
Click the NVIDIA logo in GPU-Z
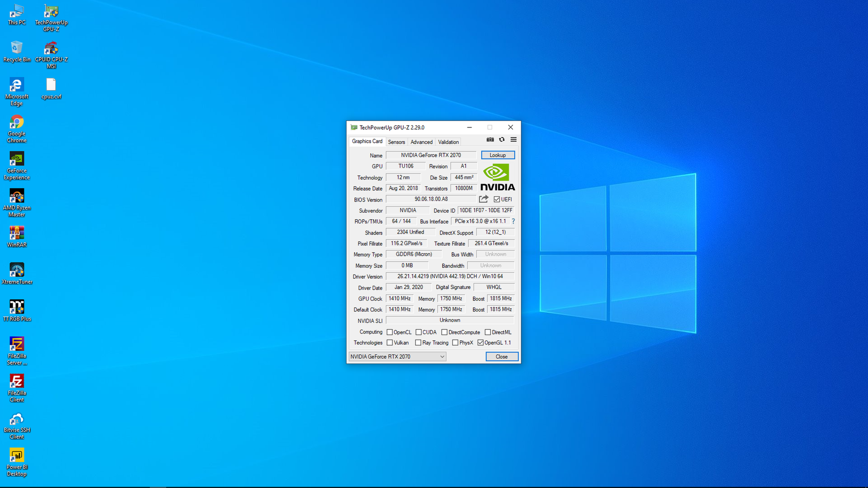click(497, 177)
